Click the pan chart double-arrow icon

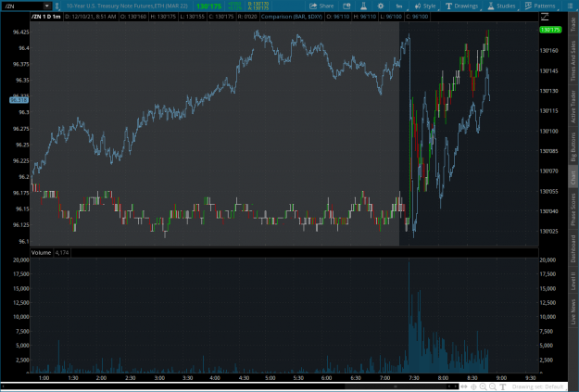(x=464, y=386)
